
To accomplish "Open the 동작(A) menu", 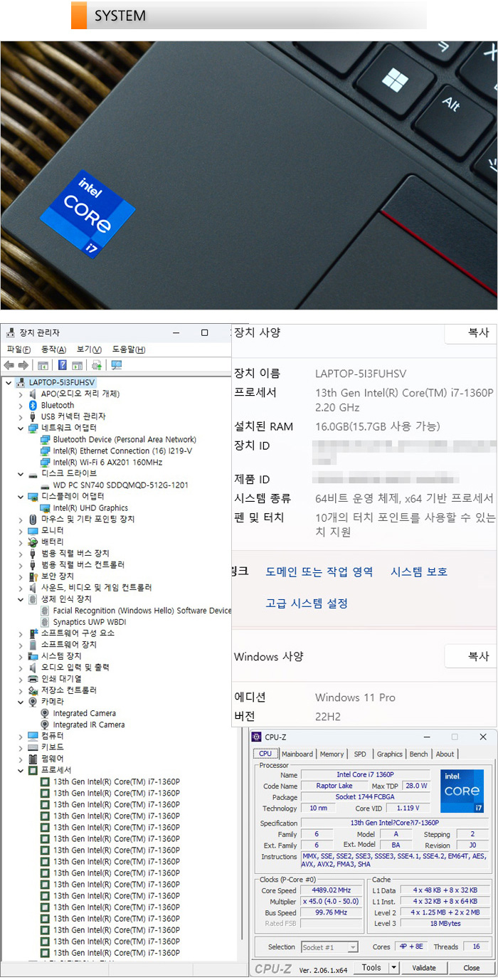I will click(x=53, y=349).
